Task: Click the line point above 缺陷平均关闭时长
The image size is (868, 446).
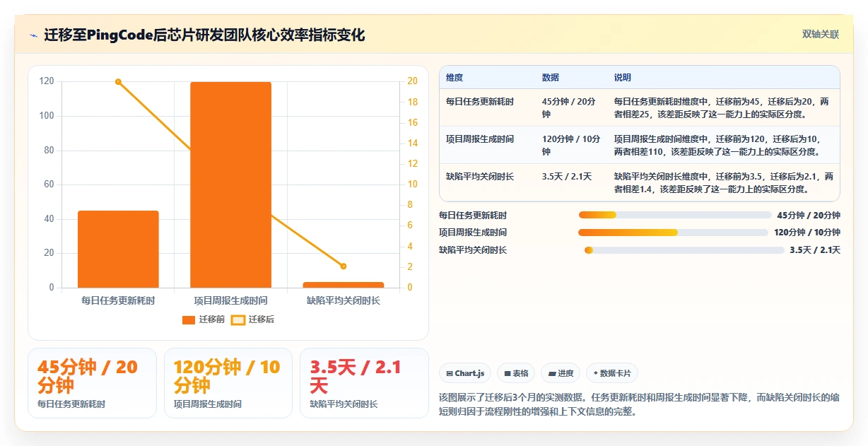Action: (344, 266)
